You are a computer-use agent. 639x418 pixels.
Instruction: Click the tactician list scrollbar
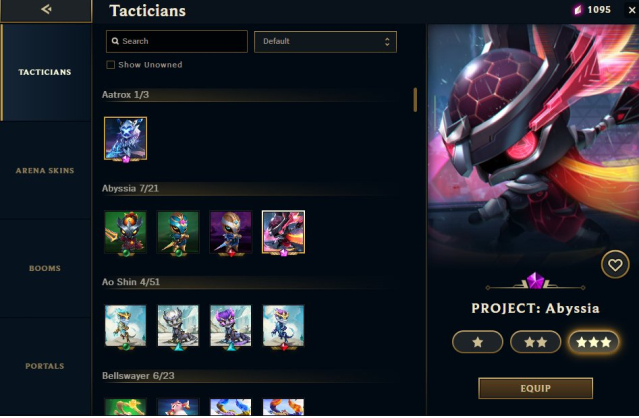coord(415,99)
